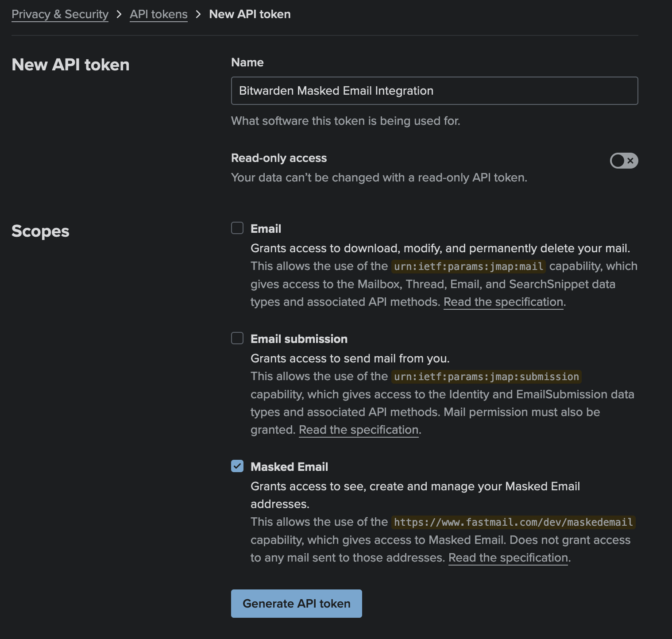672x639 pixels.
Task: Click the X icon on the Read-only toggle
Action: [x=630, y=161]
